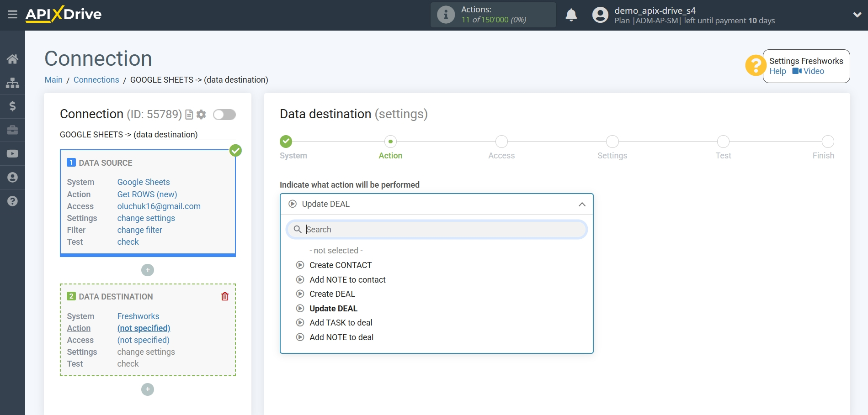Open the profile sidebar icon

pyautogui.click(x=12, y=178)
